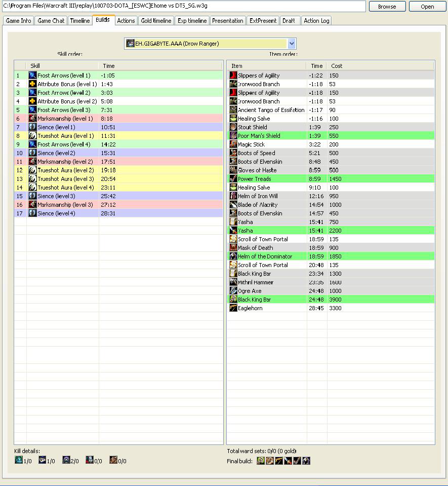Select the Trueshot Aura (level 3) row
Image resolution: width=448 pixels, height=486 pixels.
click(118, 179)
